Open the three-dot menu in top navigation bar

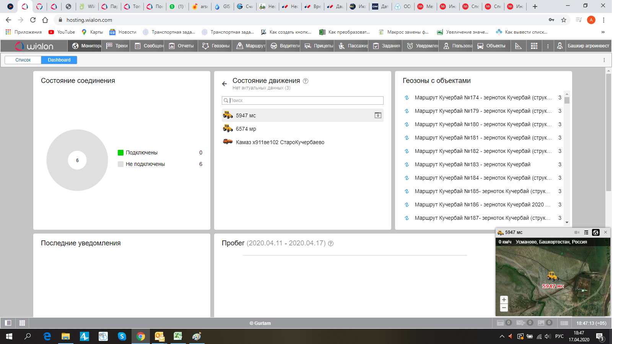click(x=548, y=46)
